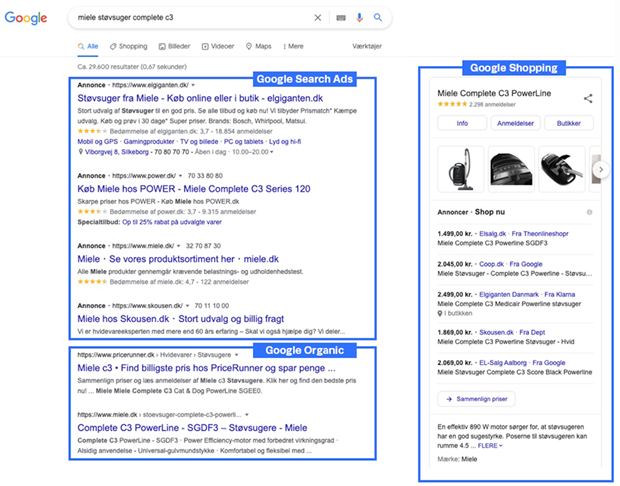Open the PriceRunner Miele c3 result
620x486 pixels.
pyautogui.click(x=206, y=368)
